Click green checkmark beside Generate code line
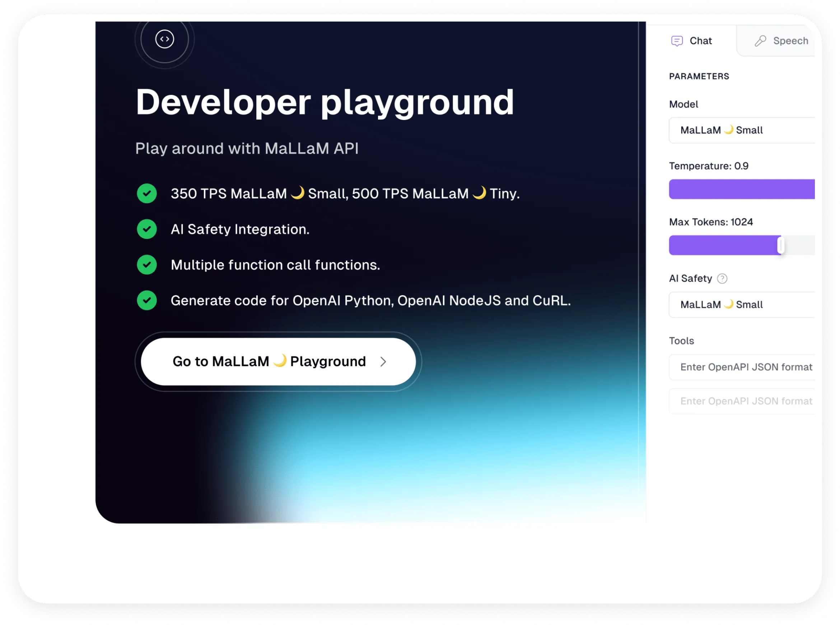This screenshot has width=840, height=625. click(x=147, y=300)
